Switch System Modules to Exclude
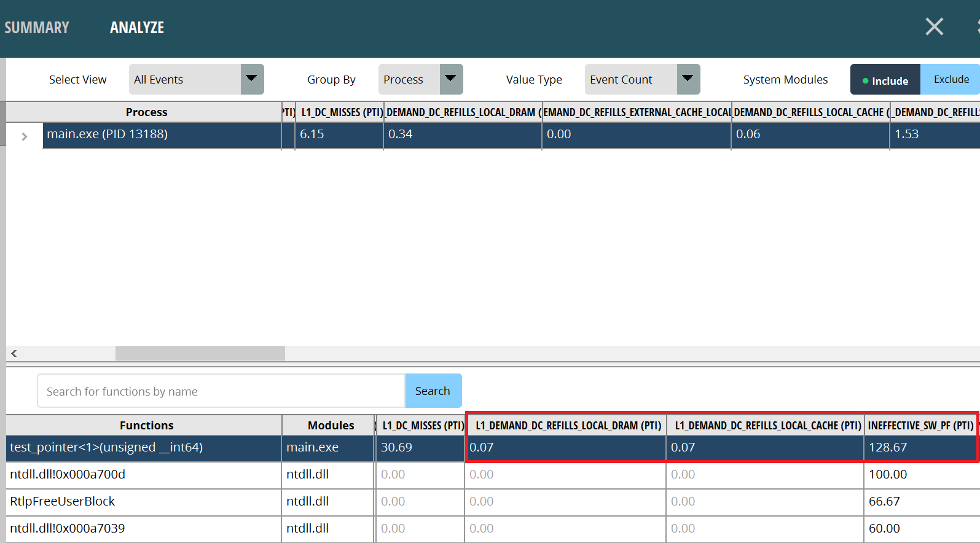This screenshot has width=980, height=543. coord(951,79)
